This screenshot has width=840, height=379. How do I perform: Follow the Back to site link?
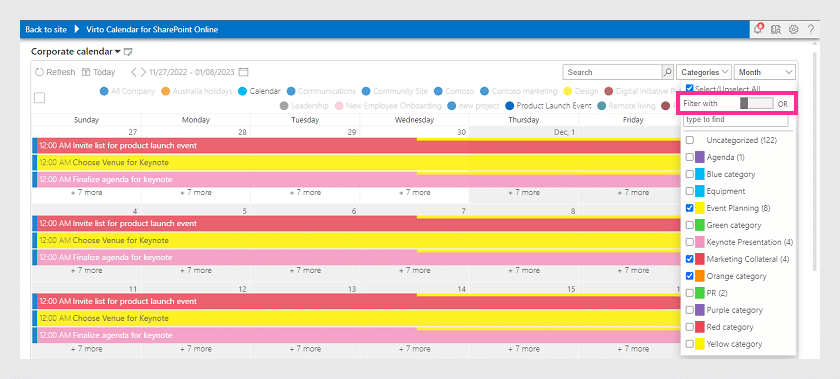pos(46,29)
